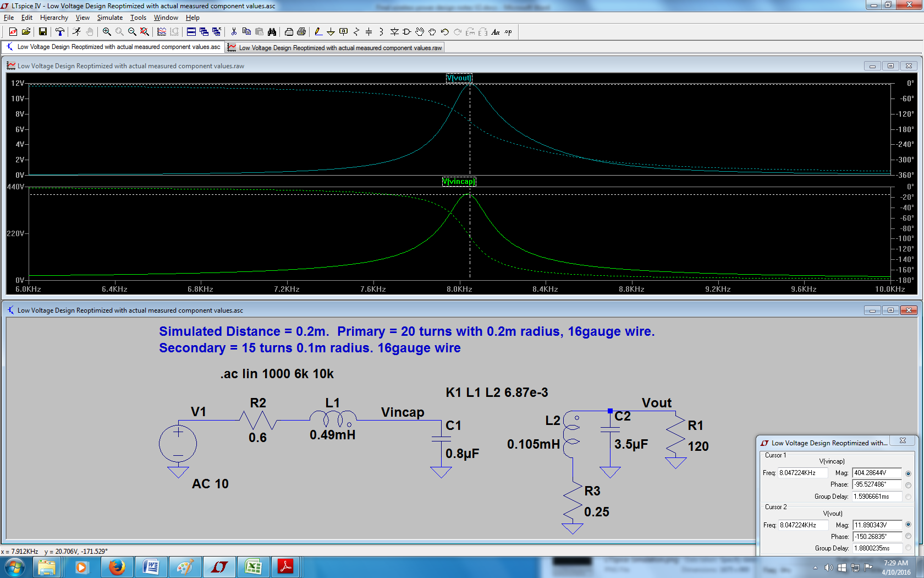Select the Aa text tool

(x=496, y=32)
